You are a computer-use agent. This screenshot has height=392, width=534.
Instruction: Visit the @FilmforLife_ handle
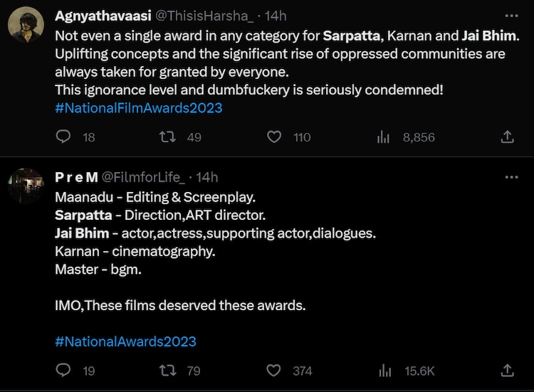(143, 177)
